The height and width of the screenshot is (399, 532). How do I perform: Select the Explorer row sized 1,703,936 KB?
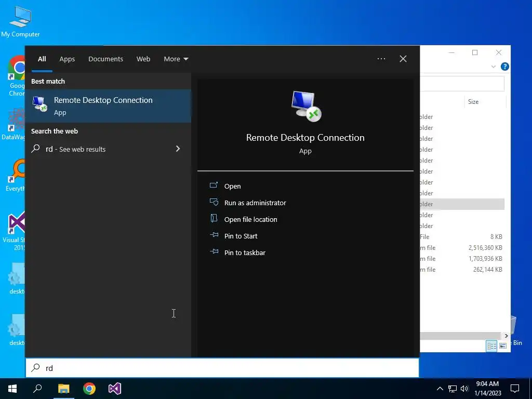coord(462,259)
